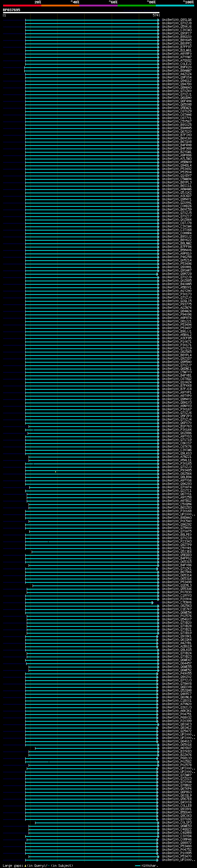The image size is (197, 868).
Task: Click the red 20% identity color bar
Action: 22,6
